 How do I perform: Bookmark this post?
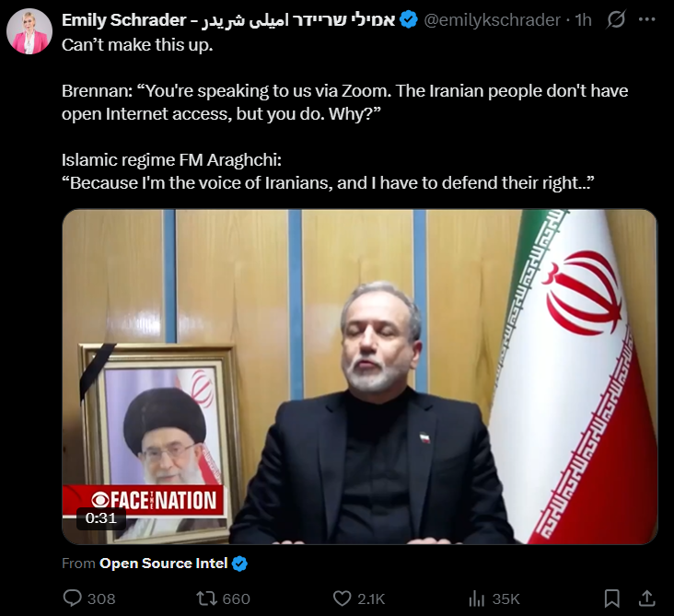(x=611, y=599)
